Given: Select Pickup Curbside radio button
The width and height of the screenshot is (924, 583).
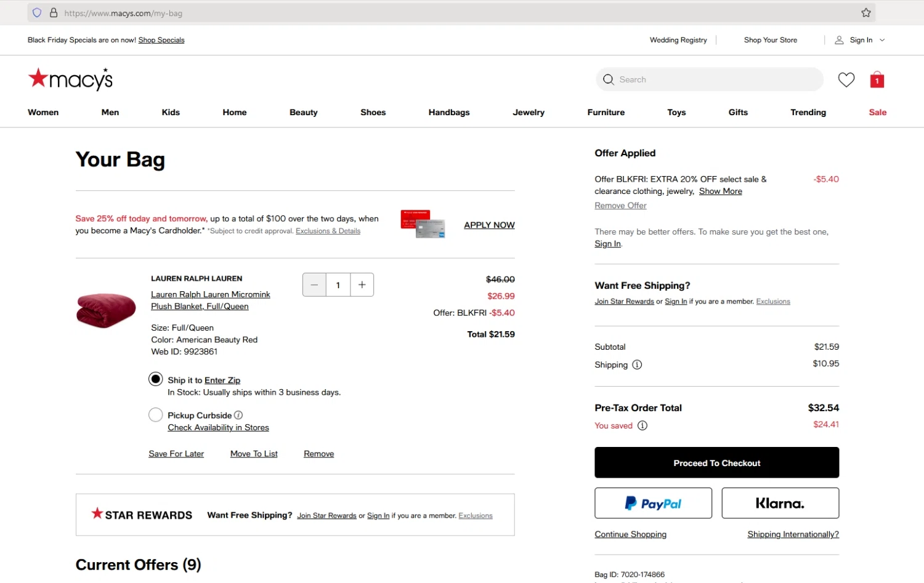Looking at the screenshot, I should click(156, 415).
